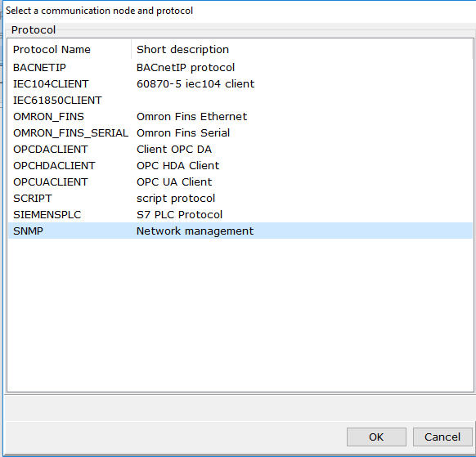Select the OPCDACLIENT protocol row
The image size is (476, 457).
coord(240,150)
